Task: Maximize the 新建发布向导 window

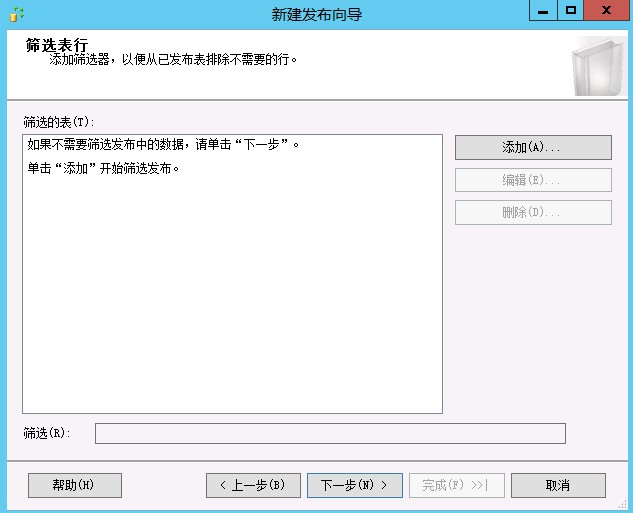Action: click(x=571, y=11)
